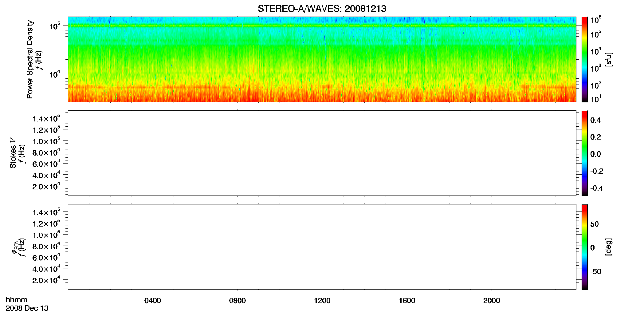Click the power spectral density spectrogram
This screenshot has width=644, height=332.
click(322, 59)
